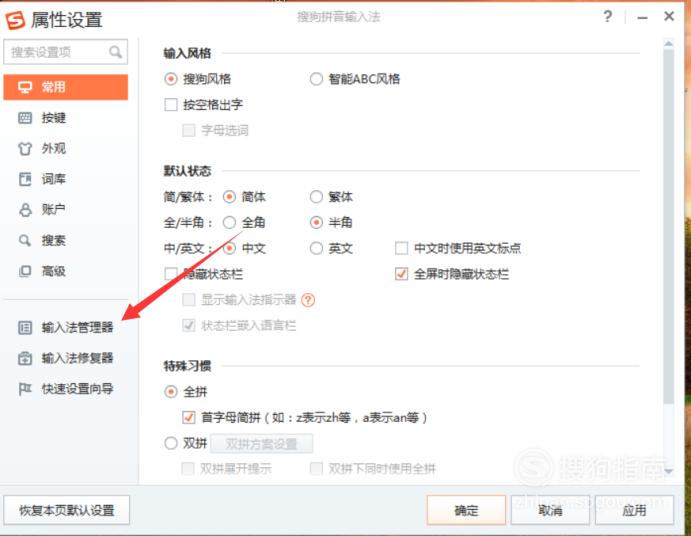Click the magnifier icon beside 搜索
The width and height of the screenshot is (691, 536).
click(25, 240)
